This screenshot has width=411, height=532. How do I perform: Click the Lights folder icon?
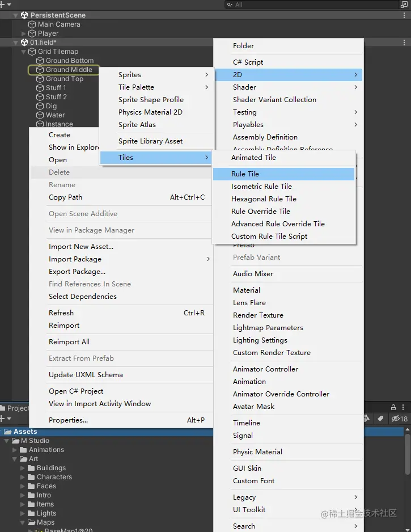31,513
